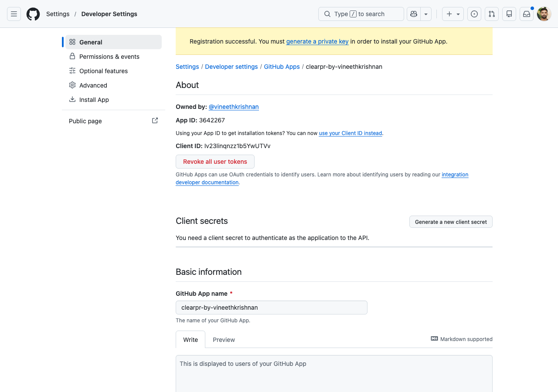Image resolution: width=558 pixels, height=392 pixels.
Task: Click clearpr-by-vineethkrishnan breadcrumb text
Action: click(x=344, y=67)
